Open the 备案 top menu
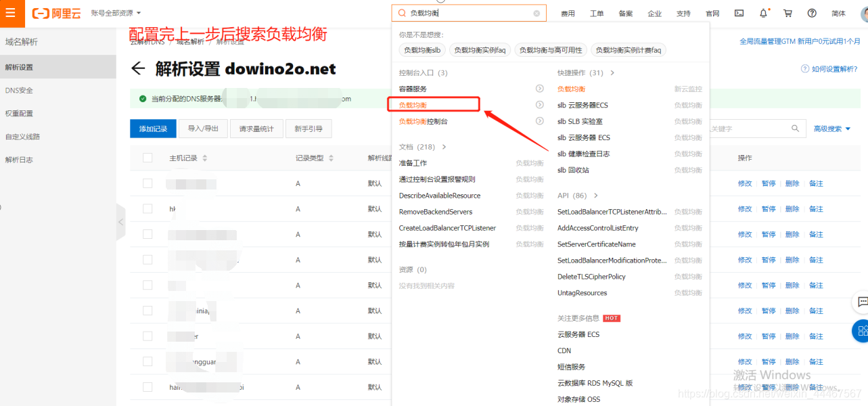Viewport: 868px width, 406px height. pyautogui.click(x=626, y=14)
